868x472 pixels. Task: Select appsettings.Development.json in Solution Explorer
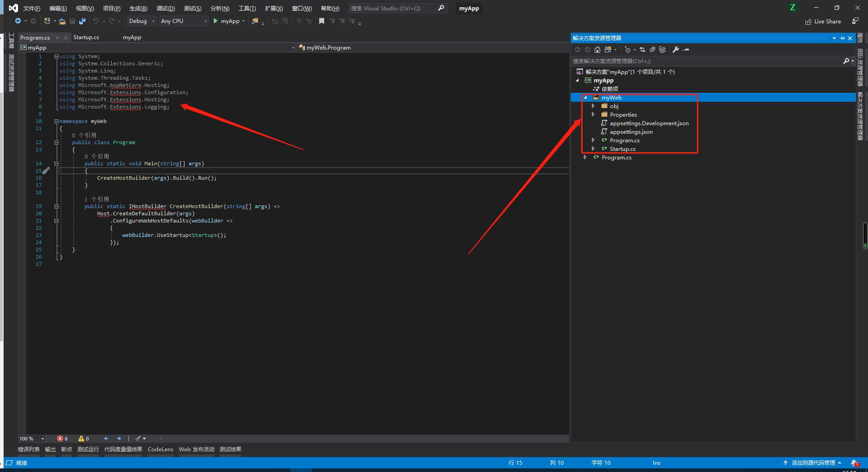click(x=649, y=123)
